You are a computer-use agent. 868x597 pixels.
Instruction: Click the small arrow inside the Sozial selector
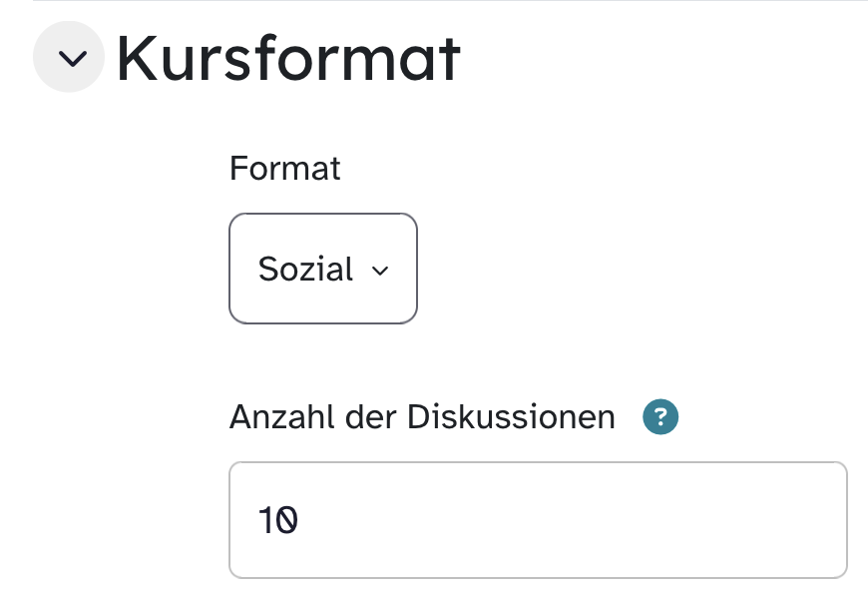[x=378, y=271]
